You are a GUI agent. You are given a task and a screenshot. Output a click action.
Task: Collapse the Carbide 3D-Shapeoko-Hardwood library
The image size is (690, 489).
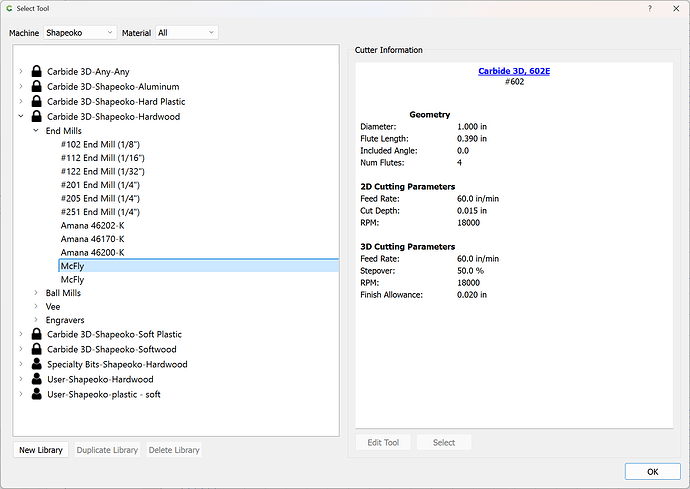click(x=21, y=116)
